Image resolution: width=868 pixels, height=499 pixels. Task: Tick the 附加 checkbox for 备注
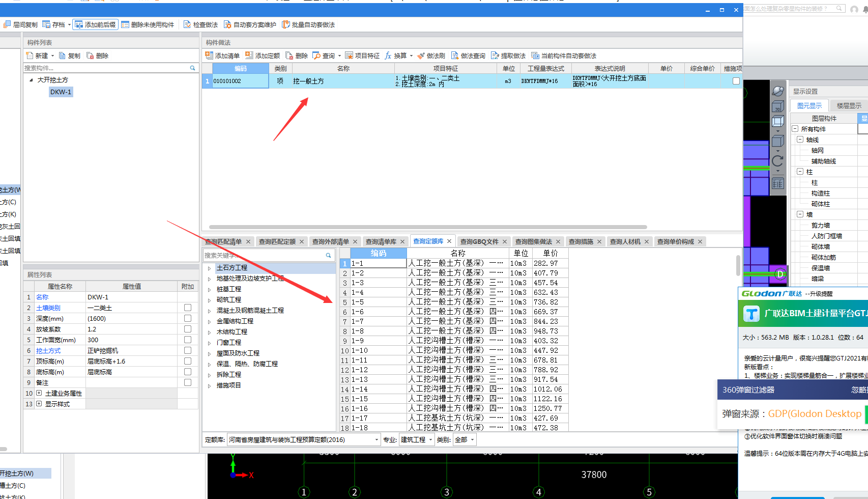pos(188,382)
